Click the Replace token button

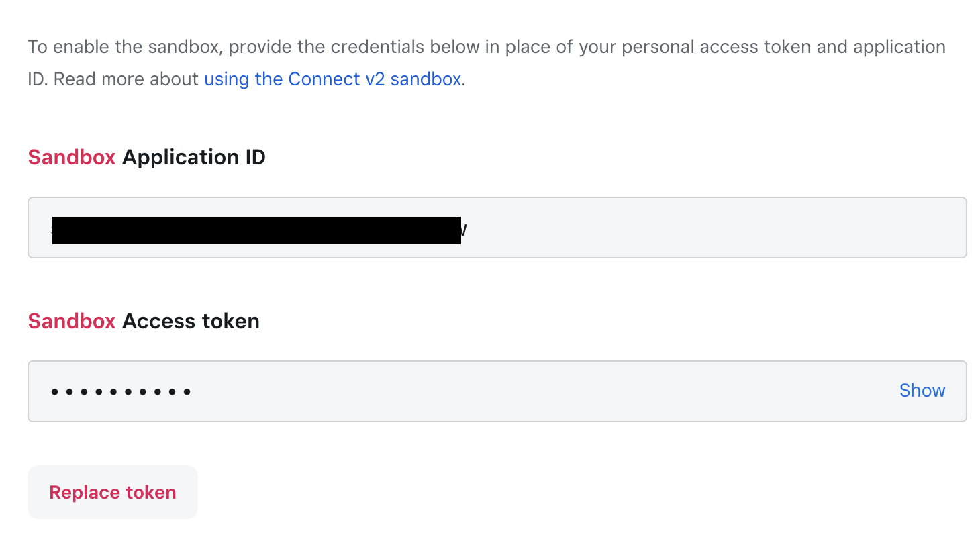(113, 492)
